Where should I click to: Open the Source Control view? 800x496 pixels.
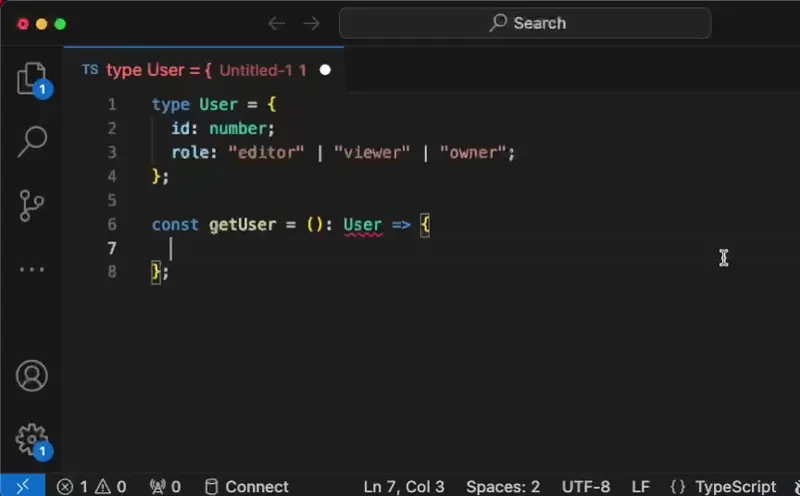pos(31,206)
